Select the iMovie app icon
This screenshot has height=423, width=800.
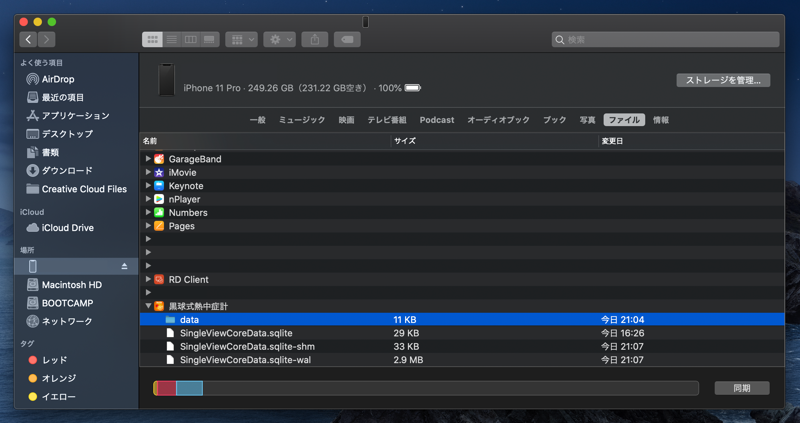point(159,172)
